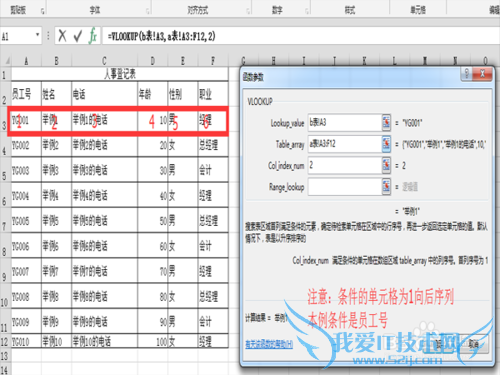Viewport: 500px width, 375px height.
Task: Click the header cell 职业
Action: coord(213,94)
